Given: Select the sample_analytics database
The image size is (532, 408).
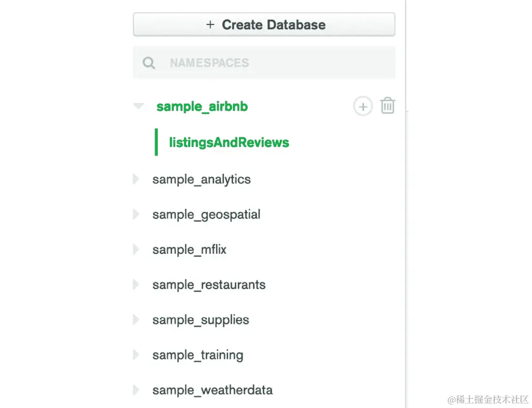Looking at the screenshot, I should [x=201, y=179].
